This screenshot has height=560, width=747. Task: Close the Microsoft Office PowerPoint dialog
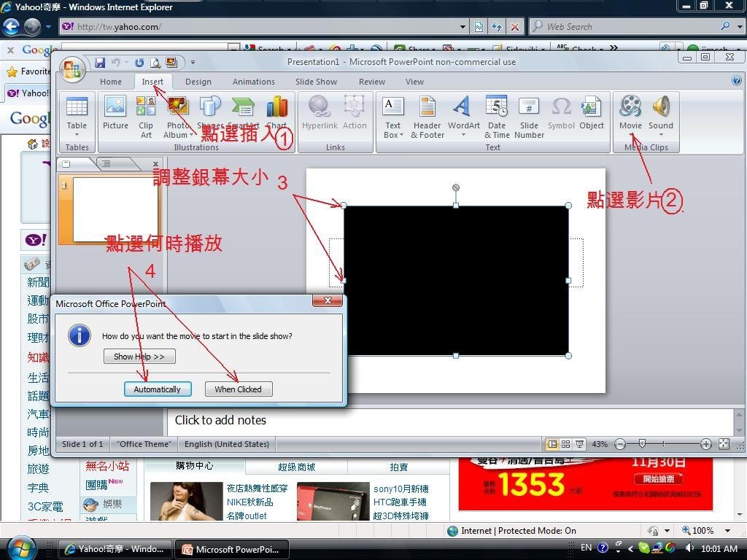point(328,300)
